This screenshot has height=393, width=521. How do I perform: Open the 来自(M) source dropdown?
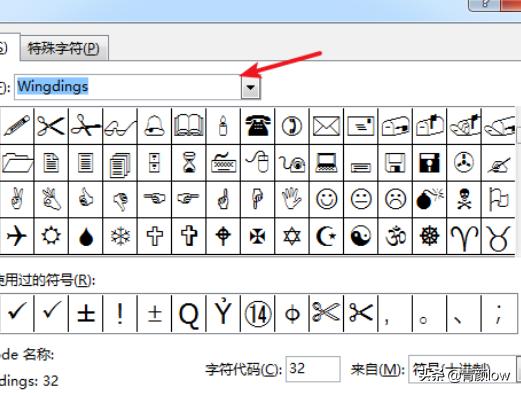point(519,369)
